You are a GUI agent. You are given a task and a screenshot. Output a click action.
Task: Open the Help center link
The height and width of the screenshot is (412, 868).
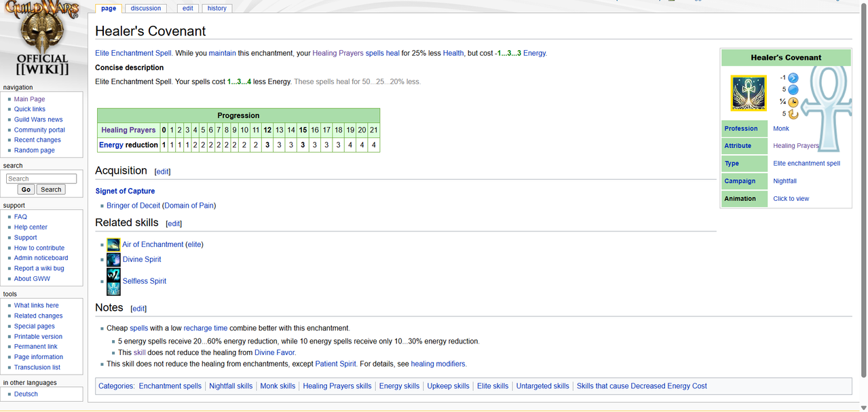pyautogui.click(x=31, y=227)
